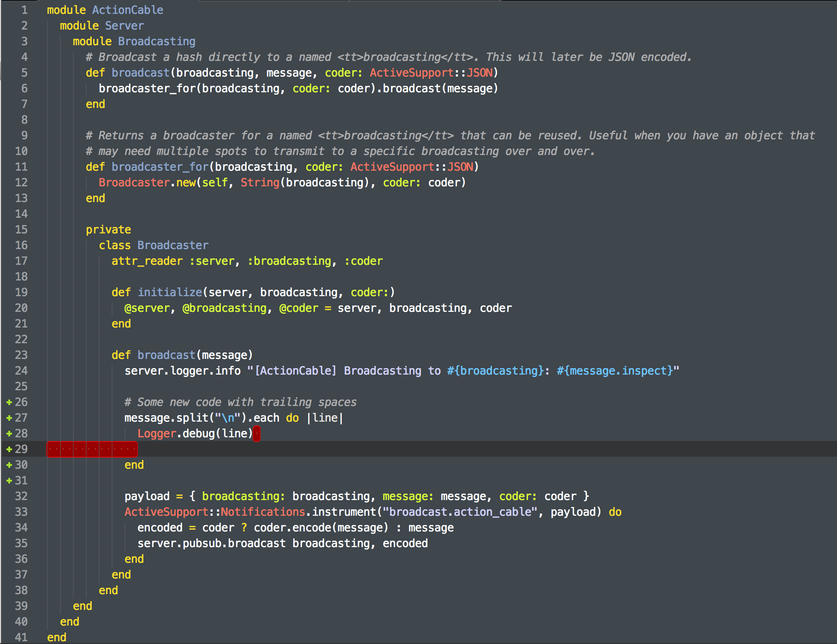
Task: Click 'initialize' method name on line 19
Action: pos(170,292)
